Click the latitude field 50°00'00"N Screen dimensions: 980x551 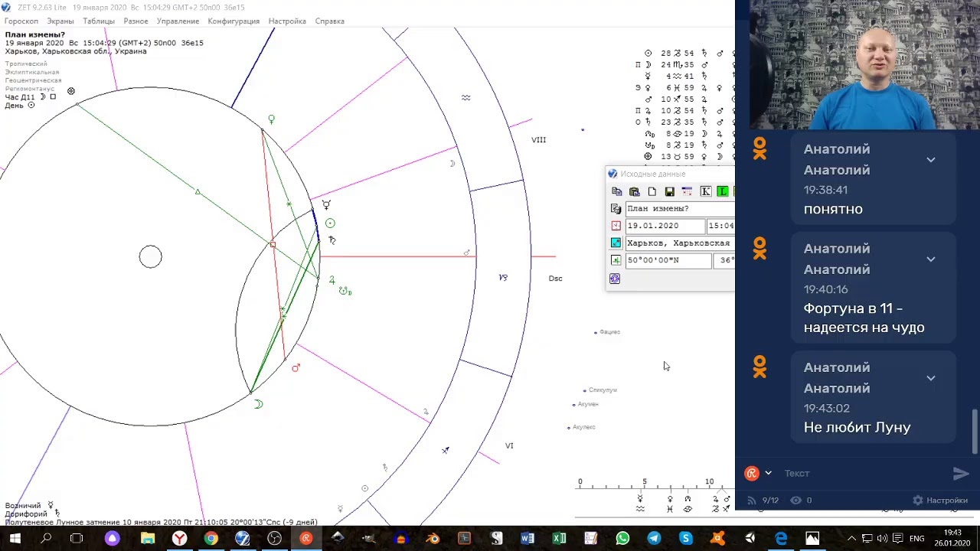[x=668, y=260]
